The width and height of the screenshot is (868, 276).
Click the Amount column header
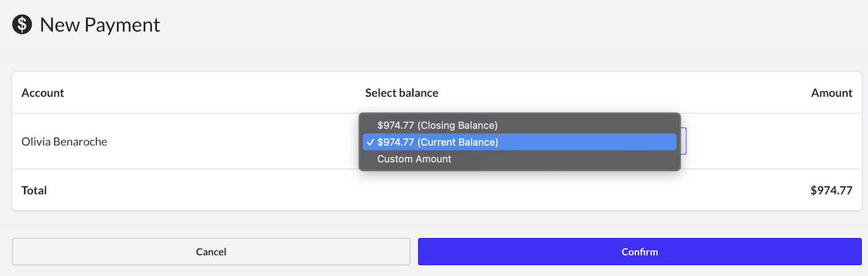click(x=832, y=93)
